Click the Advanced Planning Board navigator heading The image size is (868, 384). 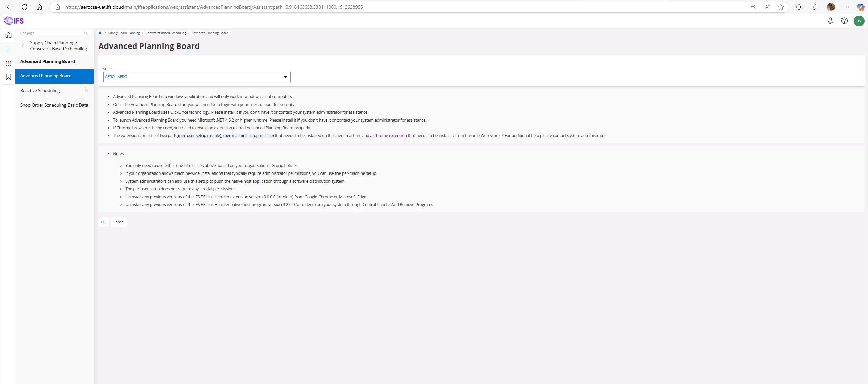pyautogui.click(x=47, y=62)
